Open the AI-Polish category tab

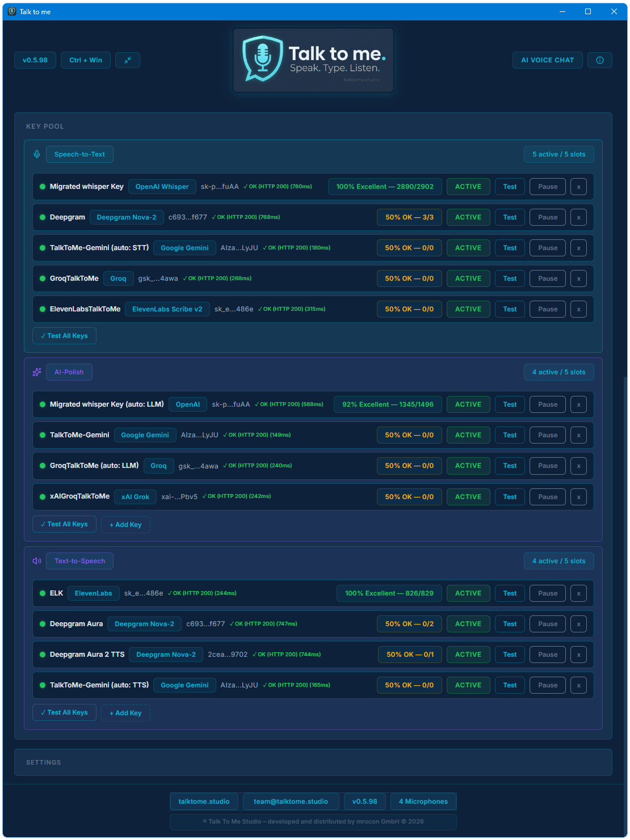click(69, 372)
